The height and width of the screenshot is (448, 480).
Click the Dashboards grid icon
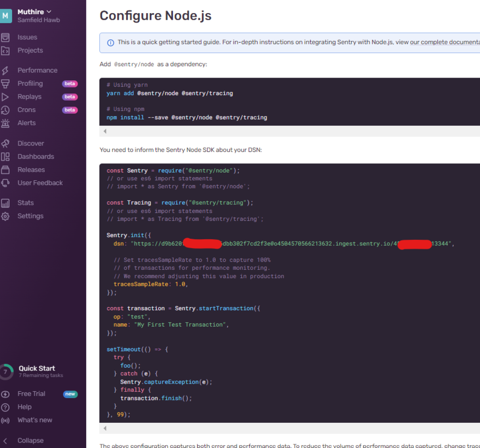tap(5, 157)
